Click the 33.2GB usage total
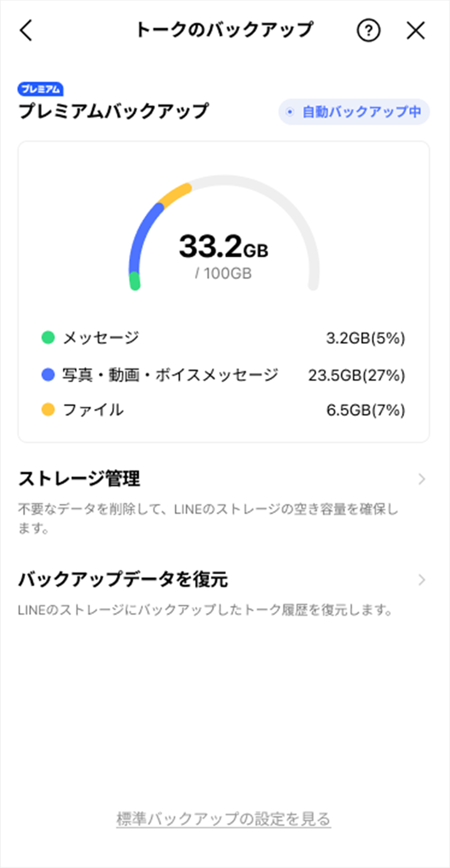Viewport: 450px width, 868px height. (x=223, y=247)
